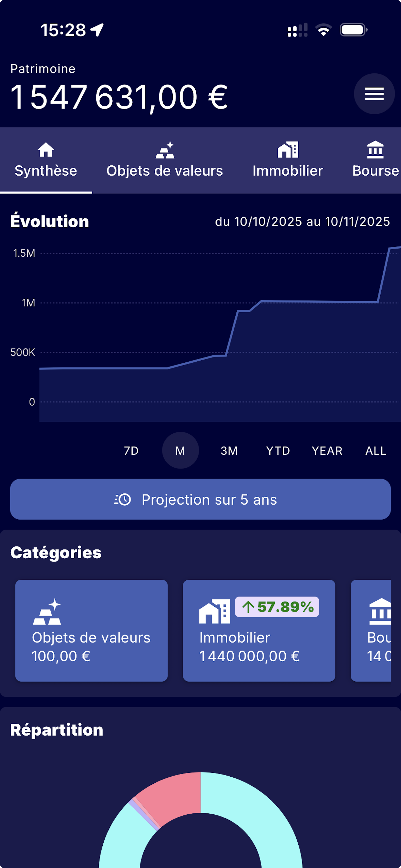Viewport: 401px width, 868px height.
Task: Tap the Objets de valeurs gold bars icon
Action: [x=165, y=150]
